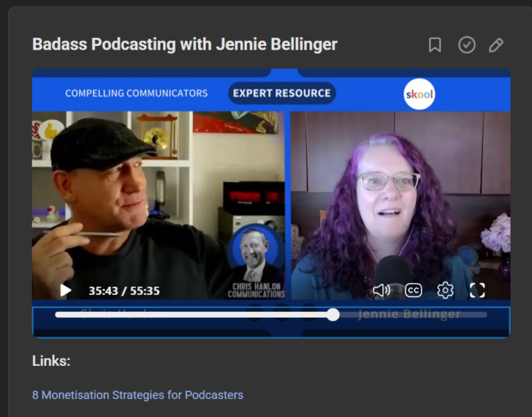
Task: Mute the video with the speaker icon
Action: coord(381,291)
